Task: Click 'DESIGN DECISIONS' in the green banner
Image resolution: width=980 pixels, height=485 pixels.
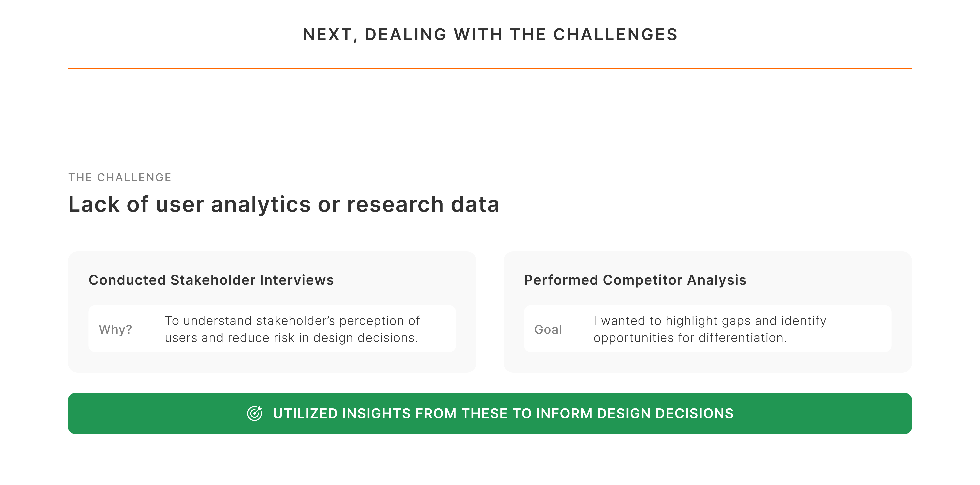Action: point(665,413)
